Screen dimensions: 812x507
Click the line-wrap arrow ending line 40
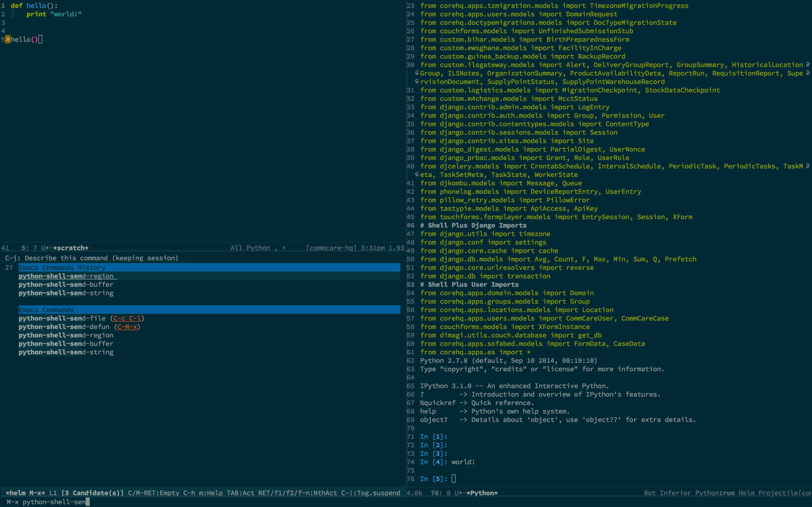[x=808, y=166]
